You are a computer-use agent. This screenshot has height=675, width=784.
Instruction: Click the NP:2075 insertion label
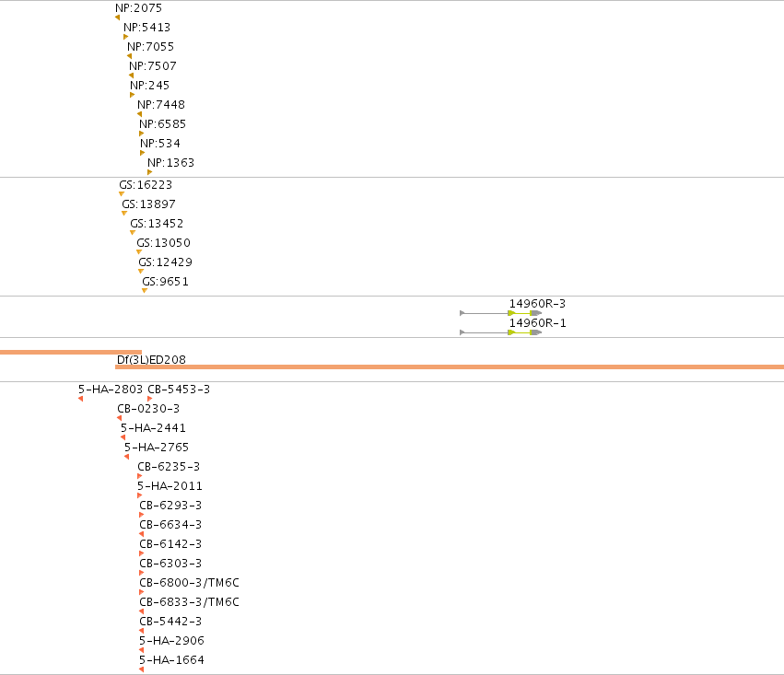click(x=138, y=8)
